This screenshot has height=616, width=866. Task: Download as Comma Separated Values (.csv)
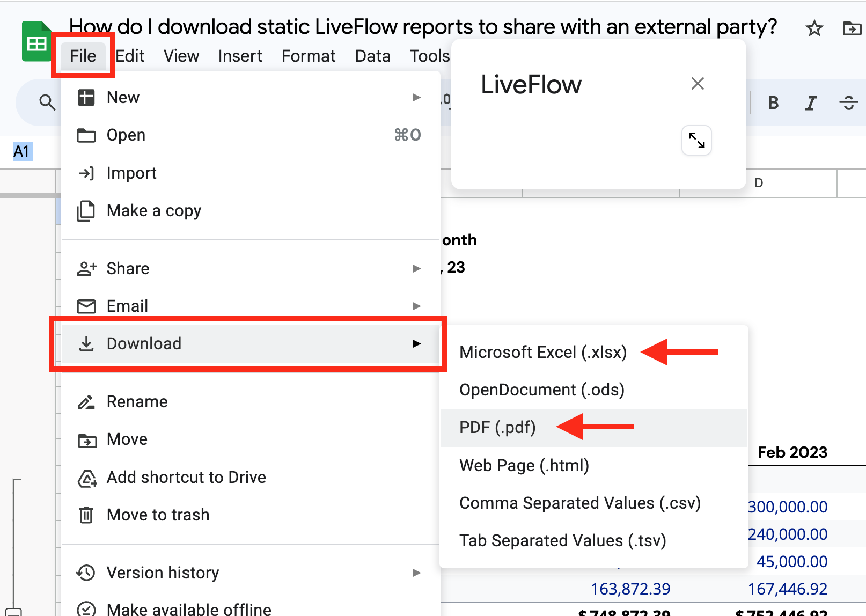[593, 503]
